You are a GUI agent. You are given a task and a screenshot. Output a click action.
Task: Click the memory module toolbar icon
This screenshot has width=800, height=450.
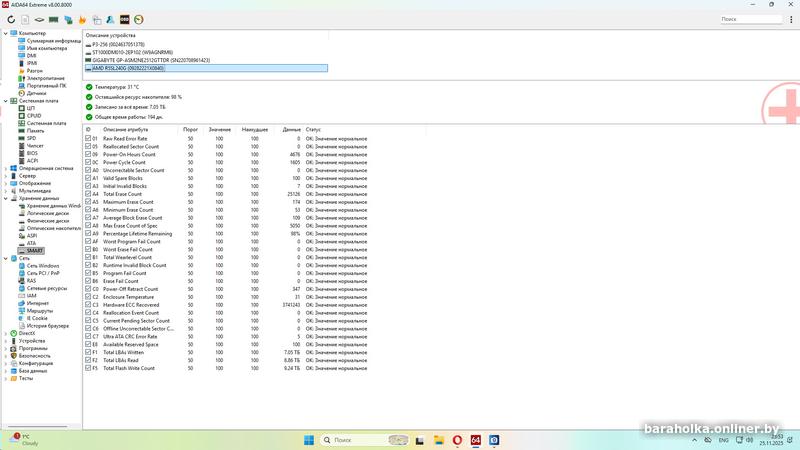coord(54,20)
